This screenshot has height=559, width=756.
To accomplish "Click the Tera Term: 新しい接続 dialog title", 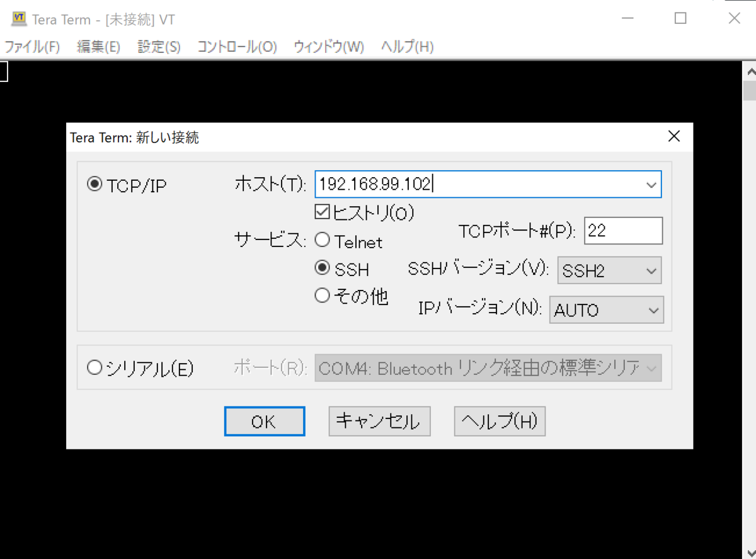I will (135, 137).
